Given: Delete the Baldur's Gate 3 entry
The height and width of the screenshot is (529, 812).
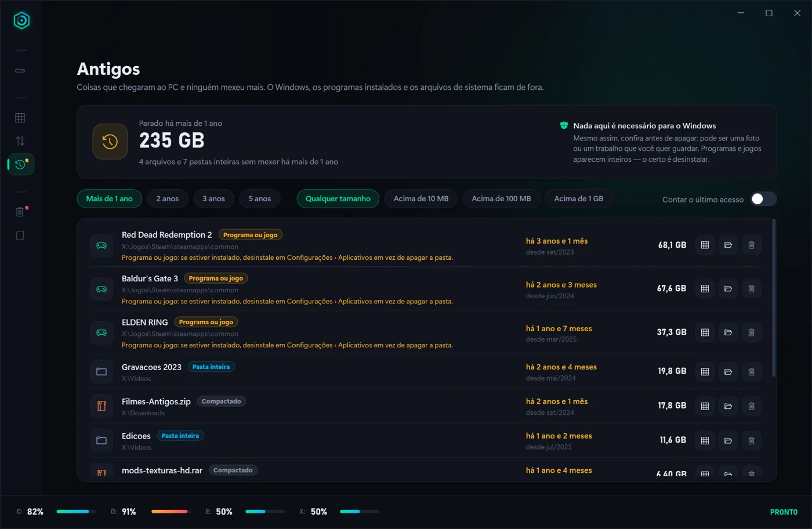Looking at the screenshot, I should click(751, 289).
